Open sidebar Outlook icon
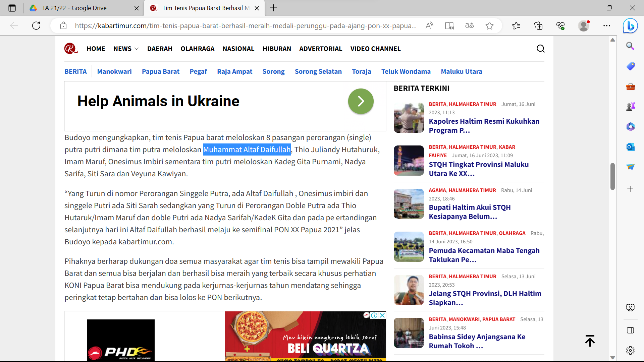This screenshot has height=362, width=644. click(630, 147)
